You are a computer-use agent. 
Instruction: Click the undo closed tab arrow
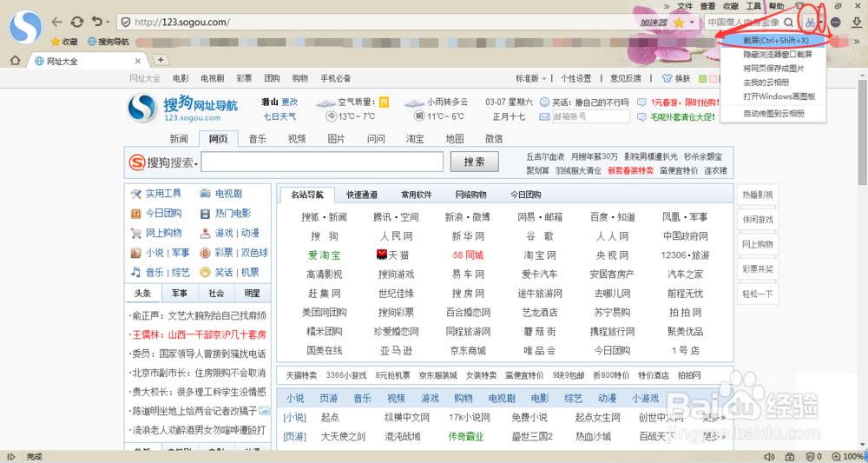coord(96,22)
